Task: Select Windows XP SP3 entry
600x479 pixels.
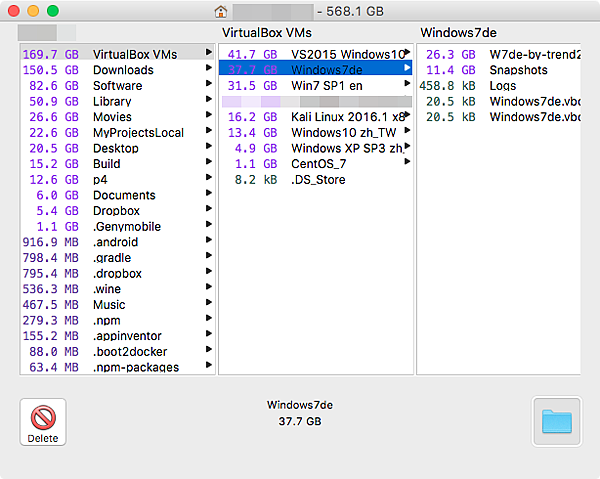Action: click(x=316, y=148)
